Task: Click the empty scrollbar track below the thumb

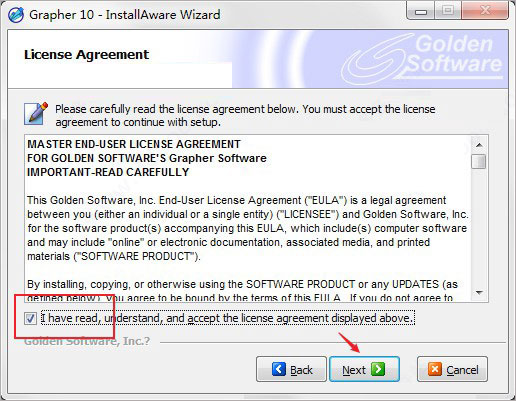Action: pos(480,227)
